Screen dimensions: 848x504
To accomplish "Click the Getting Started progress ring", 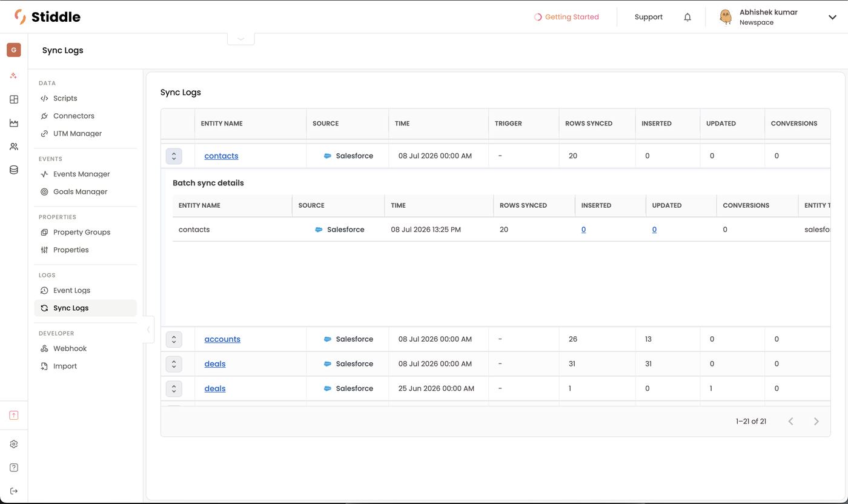I will coord(537,17).
